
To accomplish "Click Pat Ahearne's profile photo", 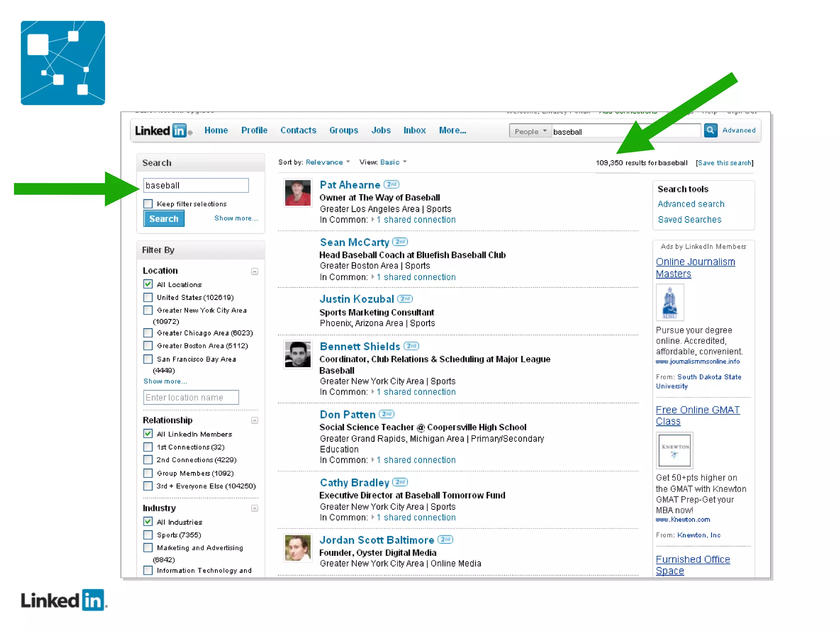I will click(x=298, y=193).
